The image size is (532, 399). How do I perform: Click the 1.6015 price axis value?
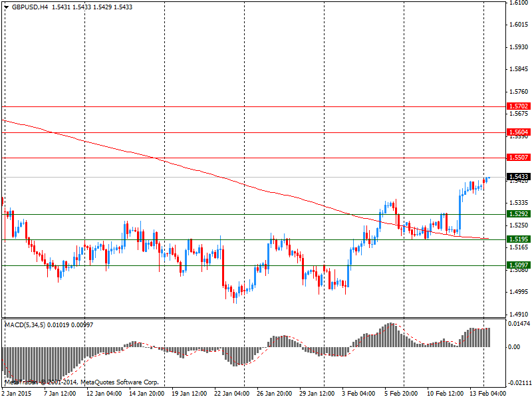[x=519, y=25]
